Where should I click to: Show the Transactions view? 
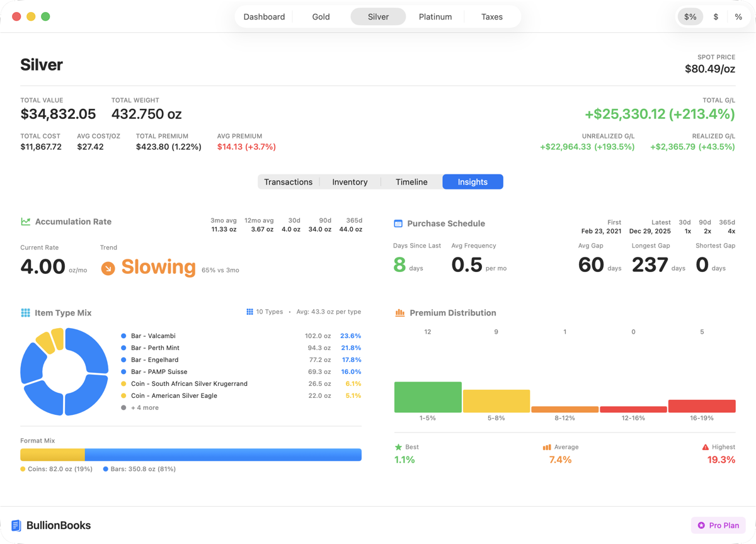[x=288, y=182]
